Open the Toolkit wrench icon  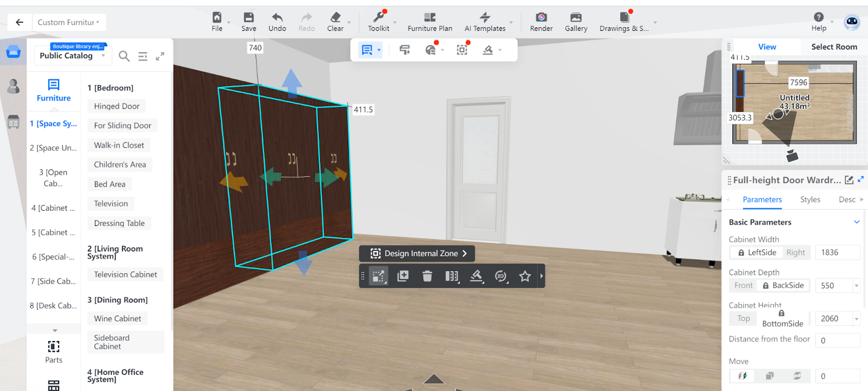click(378, 18)
